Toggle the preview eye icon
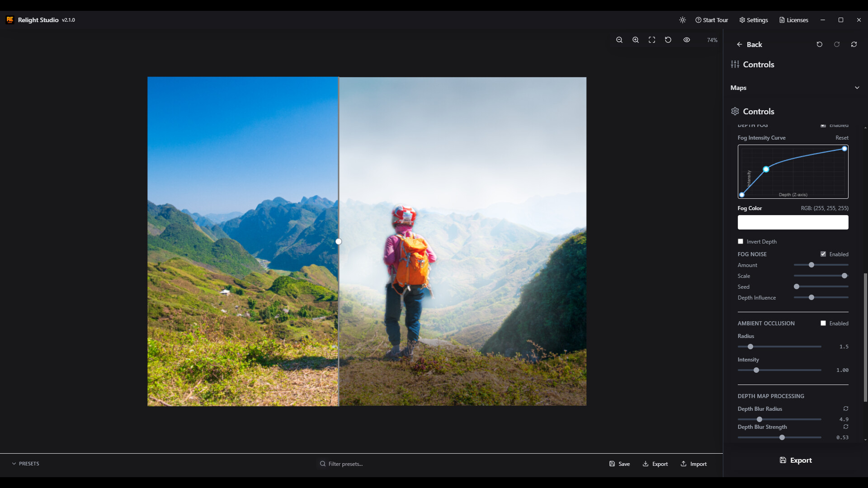The height and width of the screenshot is (488, 868). pos(687,40)
